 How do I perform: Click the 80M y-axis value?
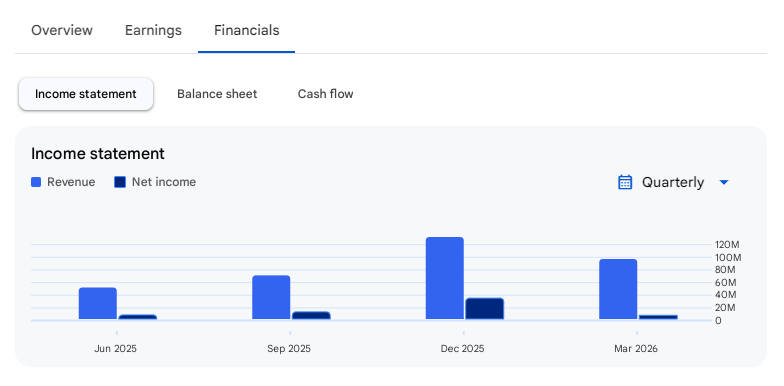click(x=726, y=270)
